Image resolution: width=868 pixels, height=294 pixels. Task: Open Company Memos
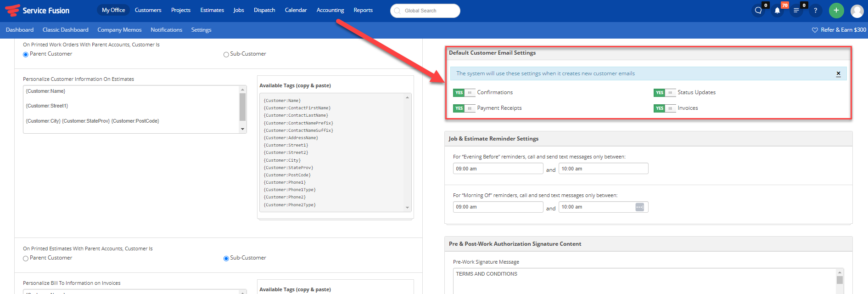pyautogui.click(x=119, y=30)
